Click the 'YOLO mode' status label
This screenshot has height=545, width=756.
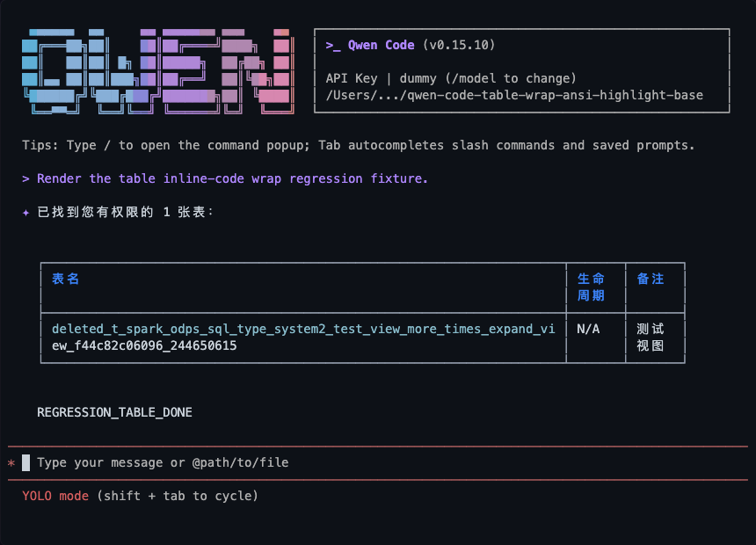(55, 496)
